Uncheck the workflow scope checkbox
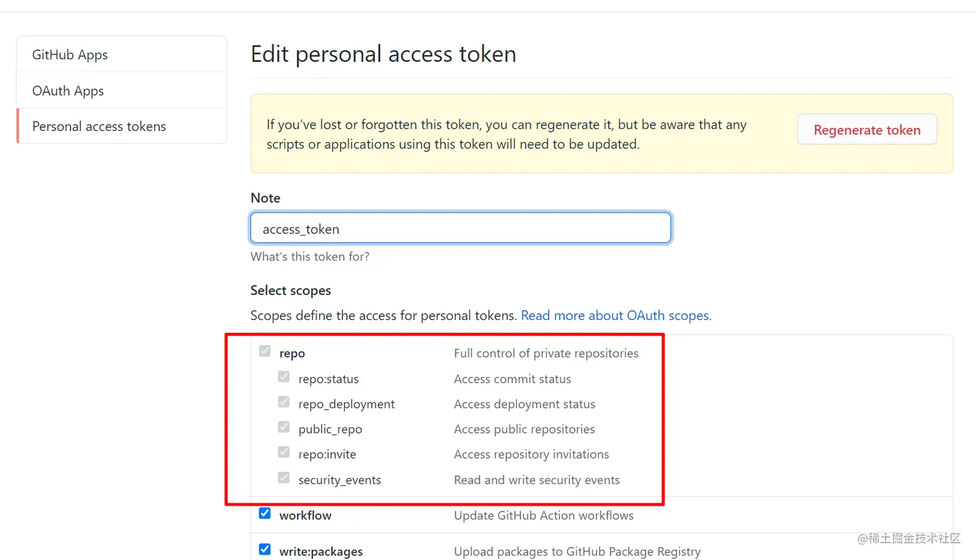976x560 pixels. pyautogui.click(x=265, y=514)
